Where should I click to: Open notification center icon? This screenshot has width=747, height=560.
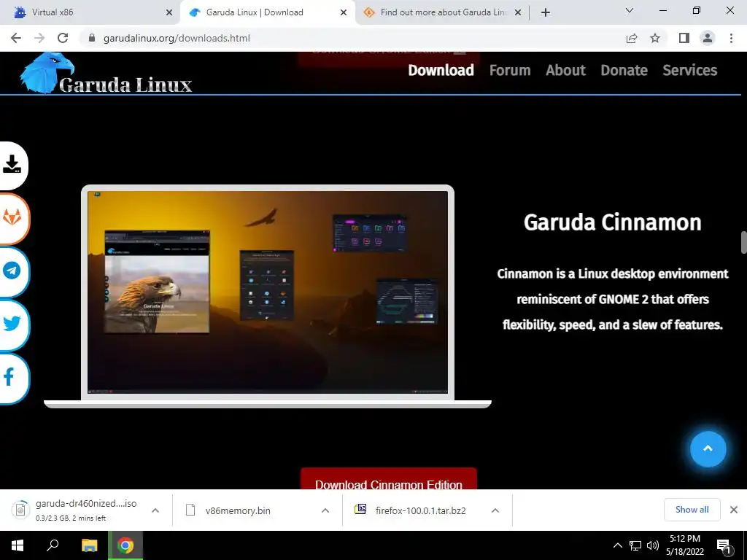click(x=724, y=547)
